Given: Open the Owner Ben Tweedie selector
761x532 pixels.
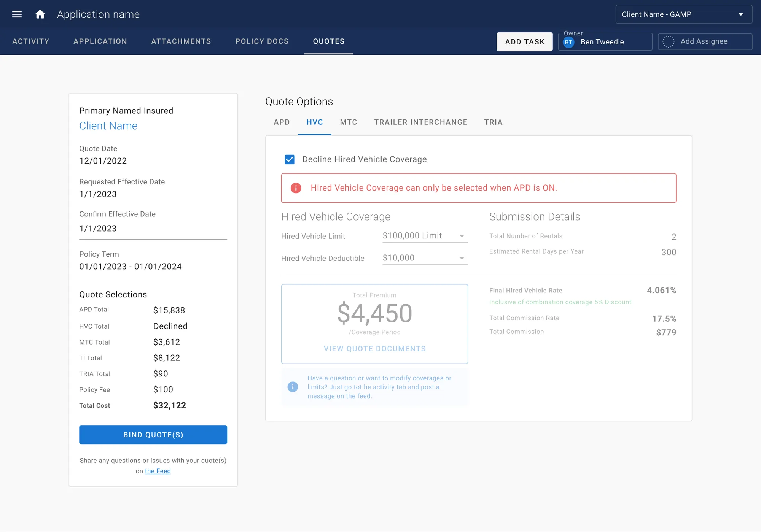Looking at the screenshot, I should pos(605,41).
